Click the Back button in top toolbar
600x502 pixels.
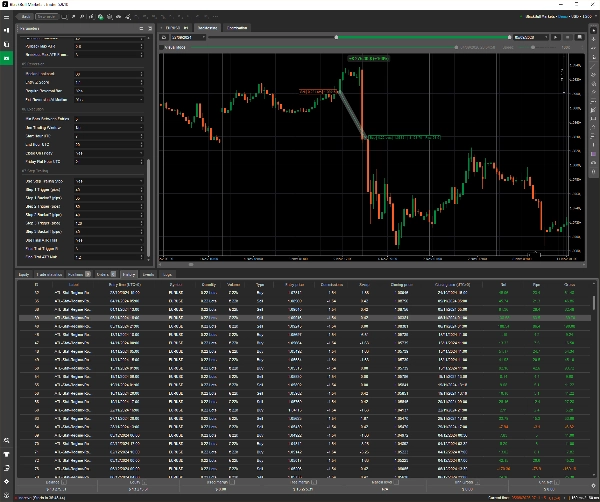[x=24, y=17]
